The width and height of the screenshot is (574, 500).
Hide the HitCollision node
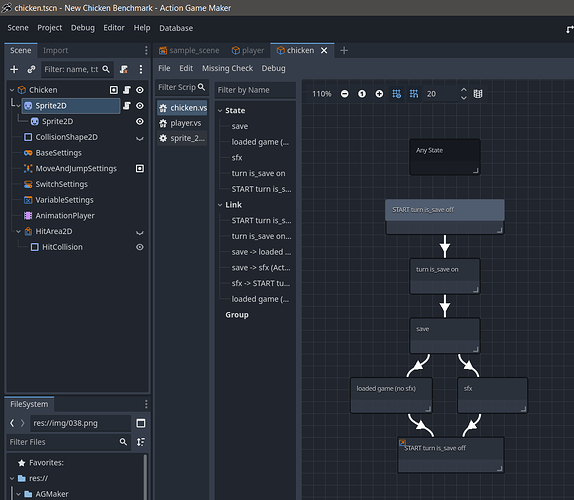tap(140, 247)
